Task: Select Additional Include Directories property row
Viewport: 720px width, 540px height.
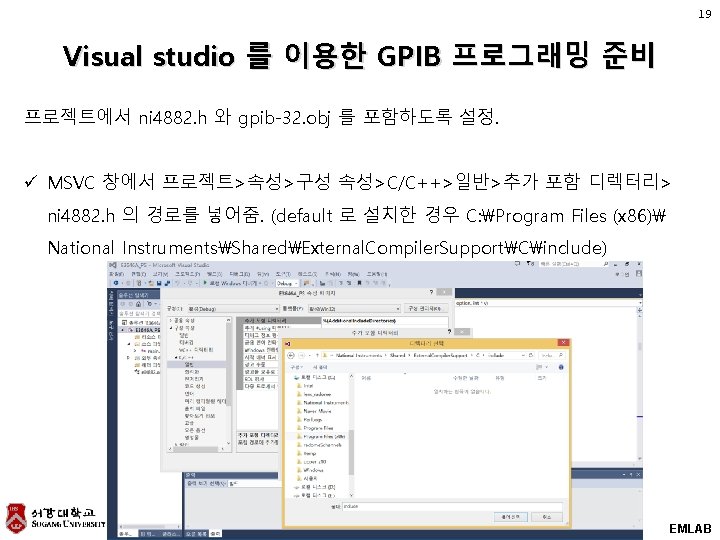Action: coord(342,321)
